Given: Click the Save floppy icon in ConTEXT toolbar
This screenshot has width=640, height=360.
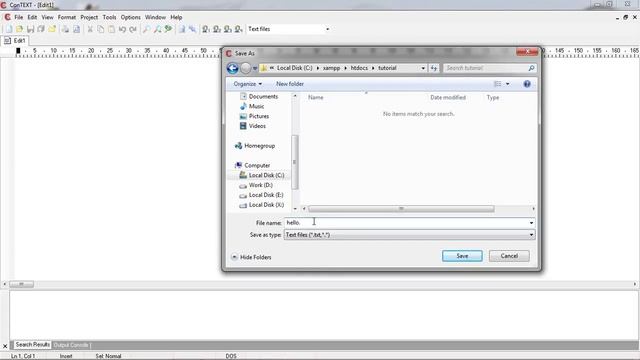Looking at the screenshot, I should click(x=30, y=29).
